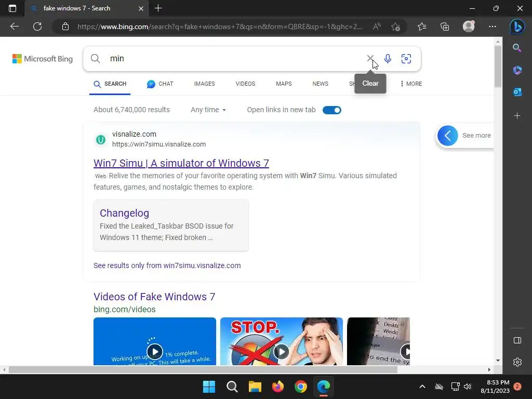
Task: Open the clock and date flyout
Action: pyautogui.click(x=495, y=387)
